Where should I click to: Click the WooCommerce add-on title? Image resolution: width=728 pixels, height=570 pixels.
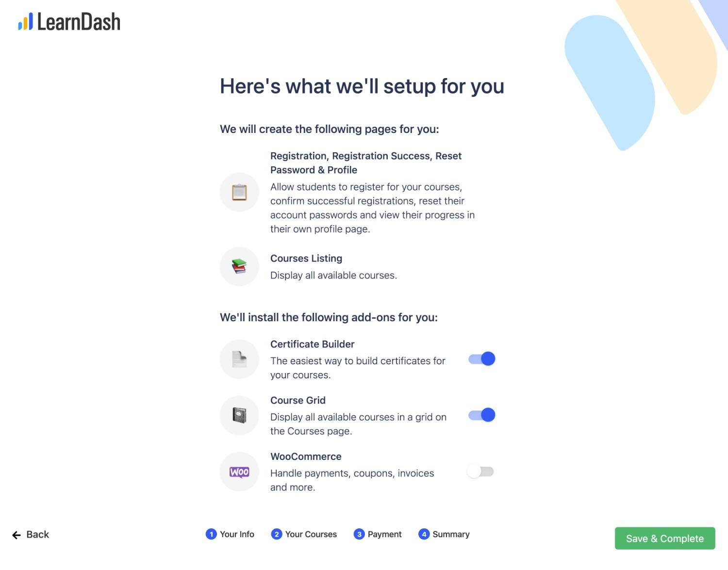[x=306, y=456]
